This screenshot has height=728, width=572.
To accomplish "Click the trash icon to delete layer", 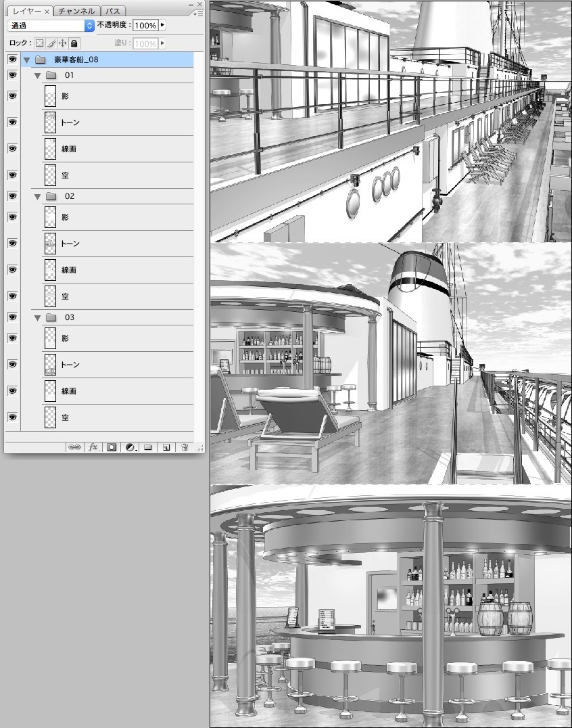I will pos(184,448).
